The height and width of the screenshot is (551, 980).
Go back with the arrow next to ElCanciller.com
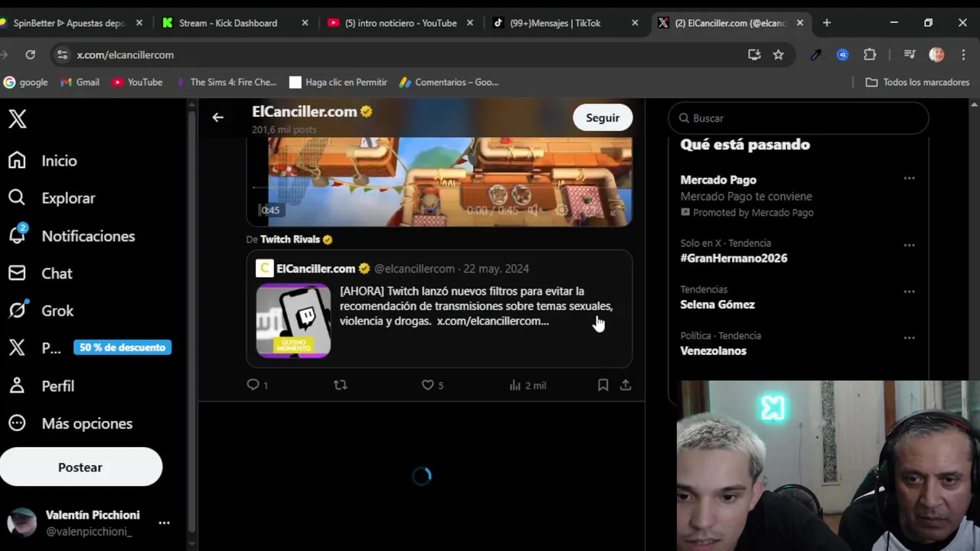218,117
